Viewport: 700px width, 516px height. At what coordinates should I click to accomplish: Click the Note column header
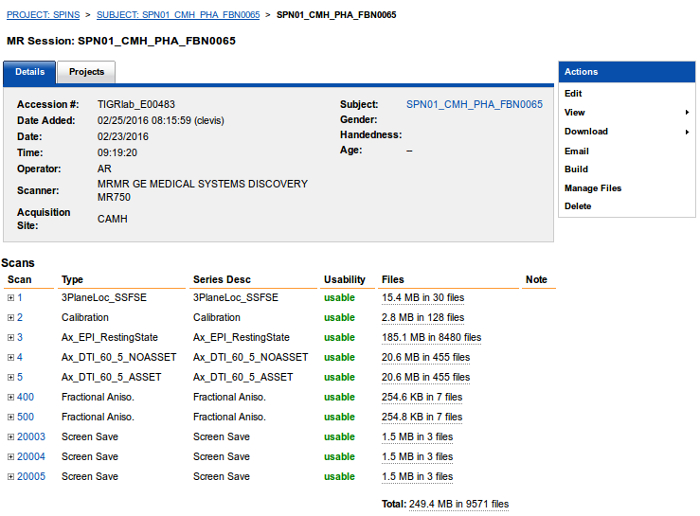(x=536, y=280)
